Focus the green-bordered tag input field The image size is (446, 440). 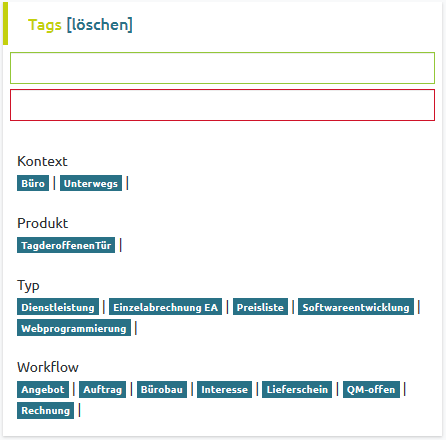pos(222,68)
